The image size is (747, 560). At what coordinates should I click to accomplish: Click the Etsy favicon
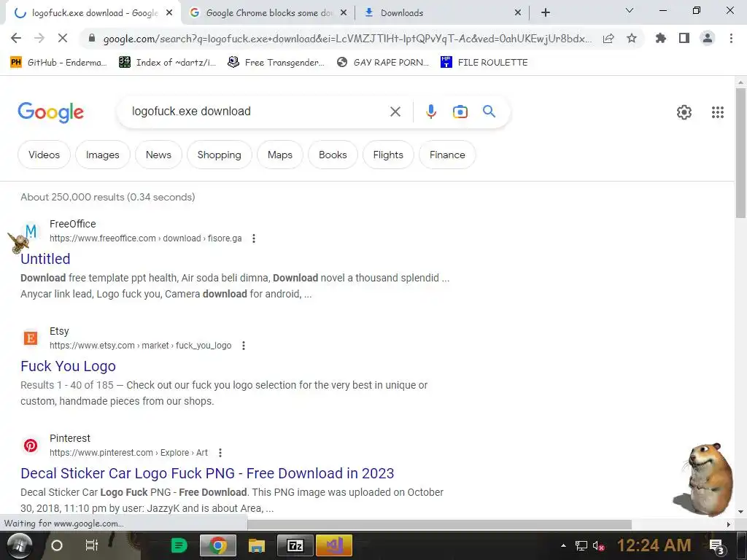[31, 338]
